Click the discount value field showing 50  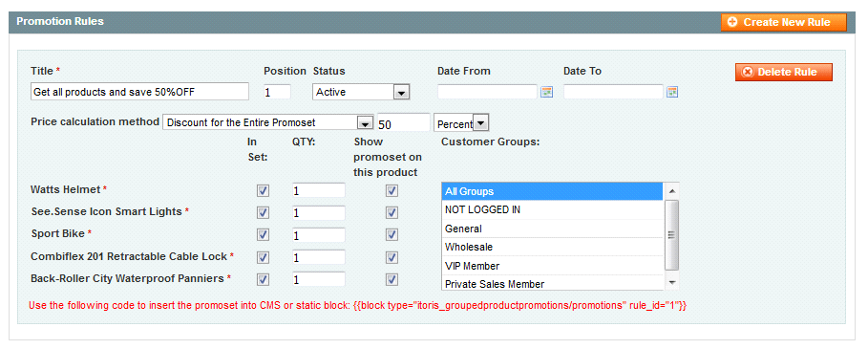point(404,122)
